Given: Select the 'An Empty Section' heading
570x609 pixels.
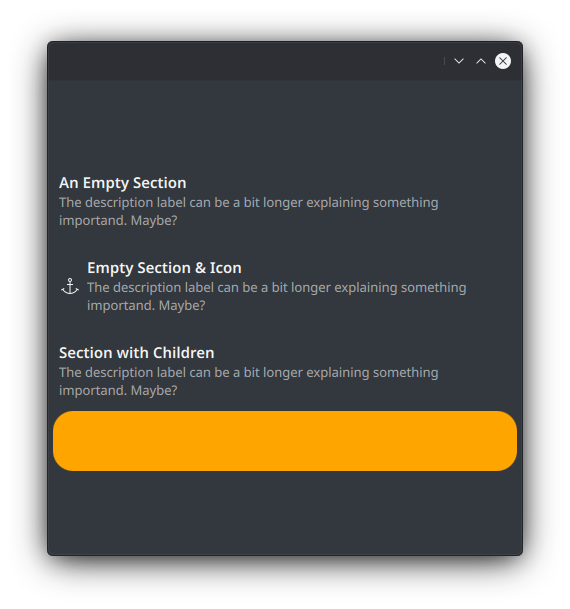Looking at the screenshot, I should click(123, 183).
